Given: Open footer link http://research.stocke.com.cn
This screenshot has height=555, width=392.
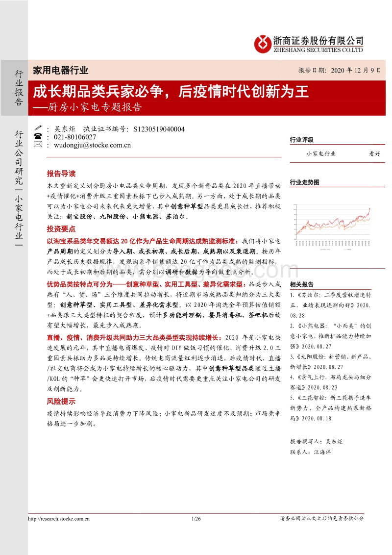Looking at the screenshot, I should (59, 519).
